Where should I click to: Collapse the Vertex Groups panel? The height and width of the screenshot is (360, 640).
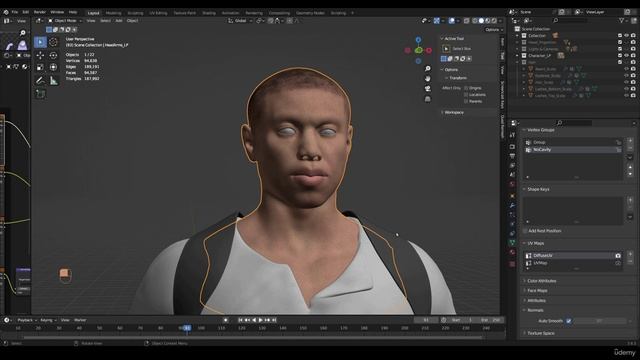(540, 130)
